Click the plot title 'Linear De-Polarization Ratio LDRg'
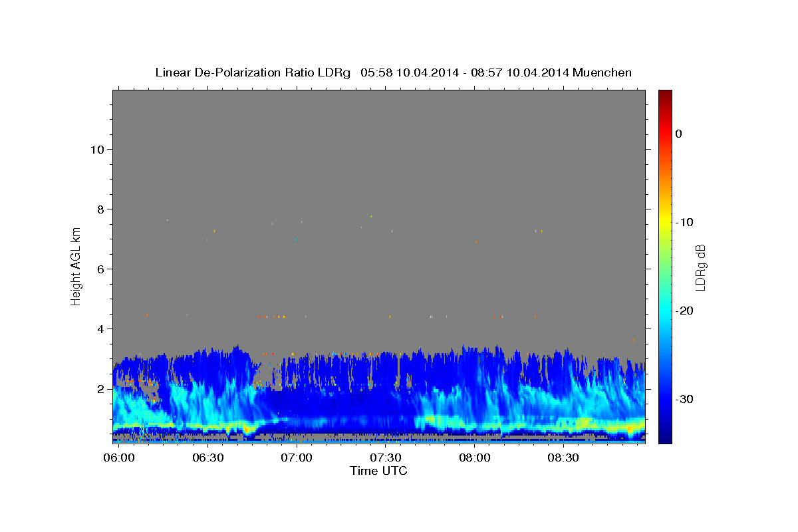 (252, 72)
